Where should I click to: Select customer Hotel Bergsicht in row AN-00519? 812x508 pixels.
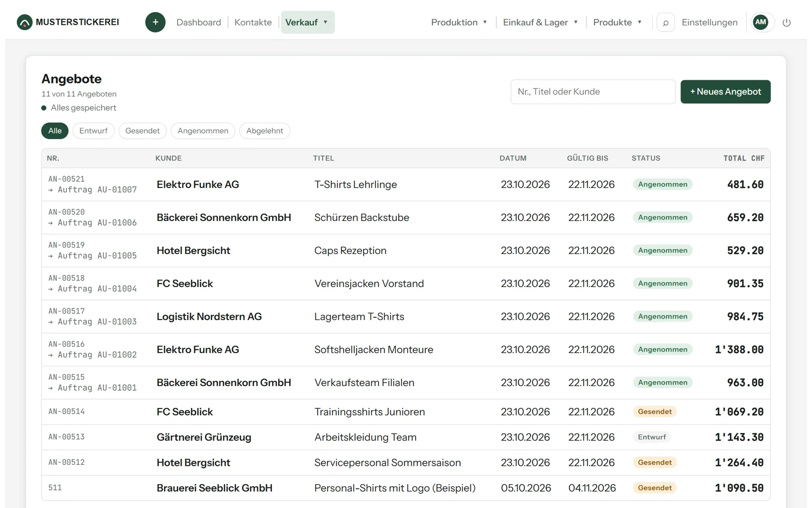tap(193, 250)
